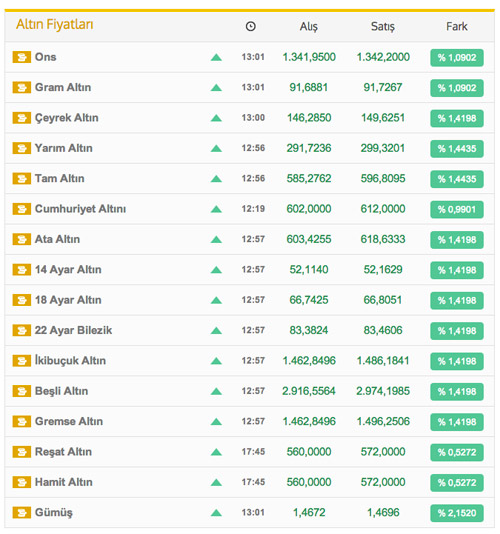Image resolution: width=500 pixels, height=534 pixels.
Task: Click the gold icon next to Gram Altın
Action: pos(21,88)
